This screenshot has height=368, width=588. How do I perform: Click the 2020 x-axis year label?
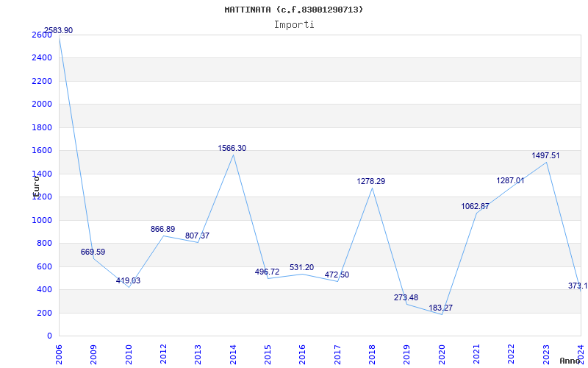pos(442,355)
